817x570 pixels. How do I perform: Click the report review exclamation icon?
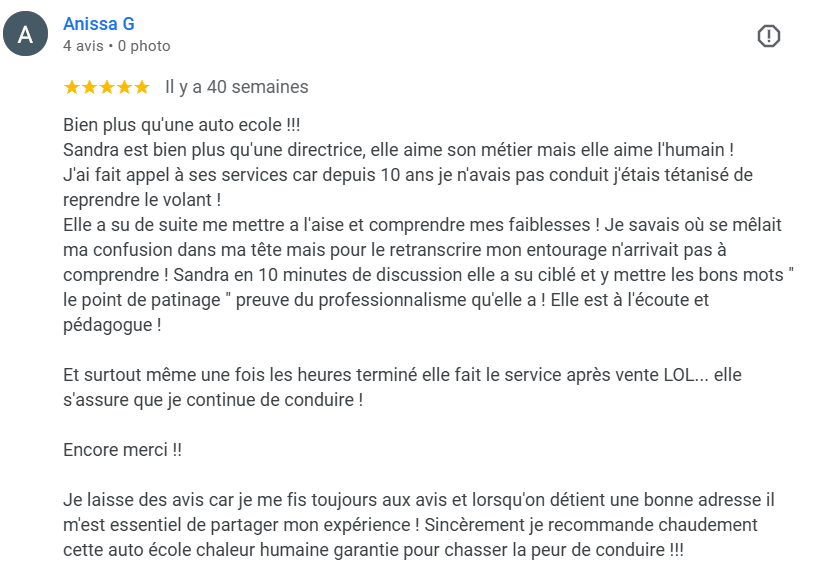768,36
